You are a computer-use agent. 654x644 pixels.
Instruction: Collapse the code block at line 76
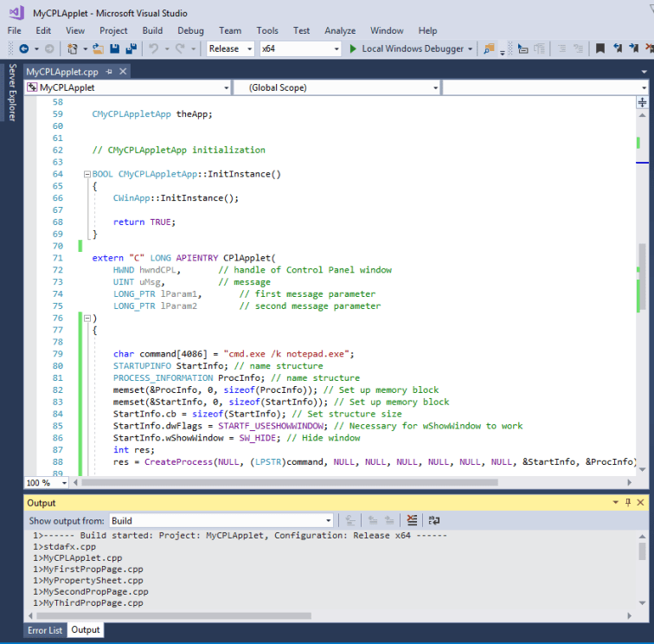pos(87,318)
